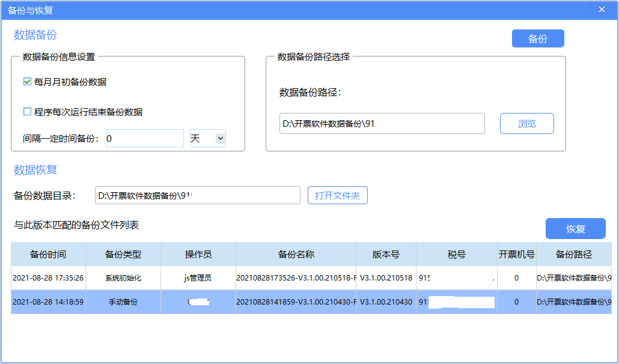The width and height of the screenshot is (619, 364).
Task: Open backup folder with 打开文件夹
Action: point(337,195)
